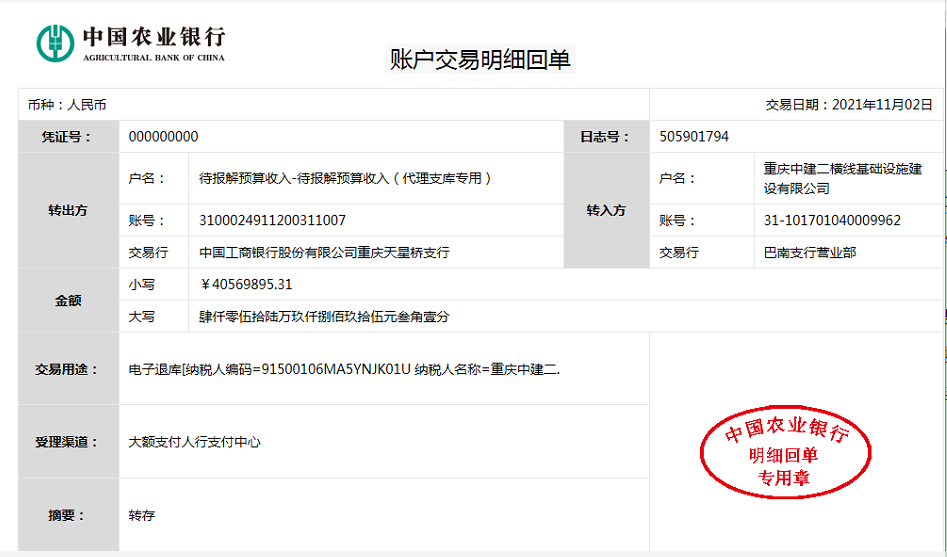Select the currency text 币种：人民币
This screenshot has height=557, width=947.
click(67, 105)
